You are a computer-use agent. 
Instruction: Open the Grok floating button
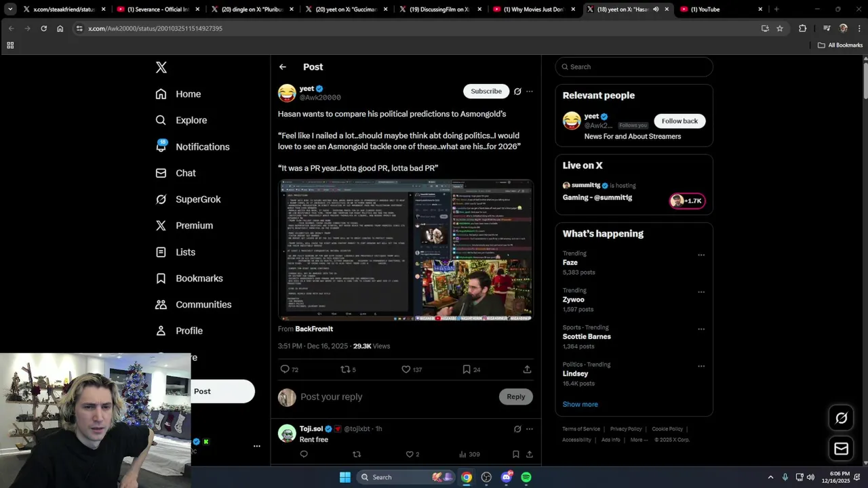[x=842, y=418]
